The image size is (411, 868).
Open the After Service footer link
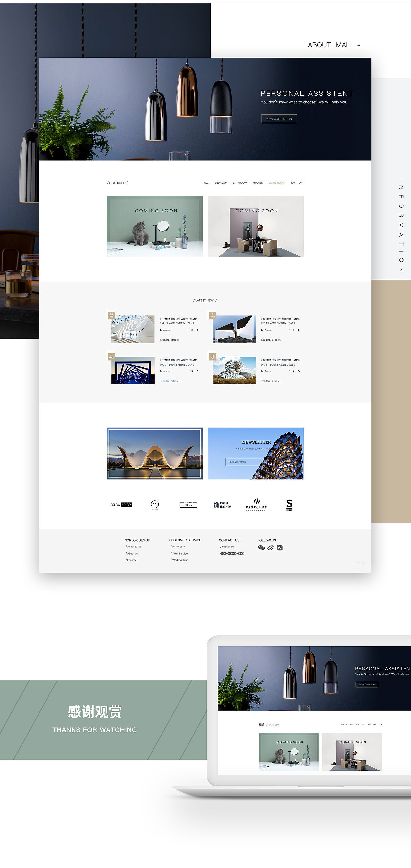(179, 554)
